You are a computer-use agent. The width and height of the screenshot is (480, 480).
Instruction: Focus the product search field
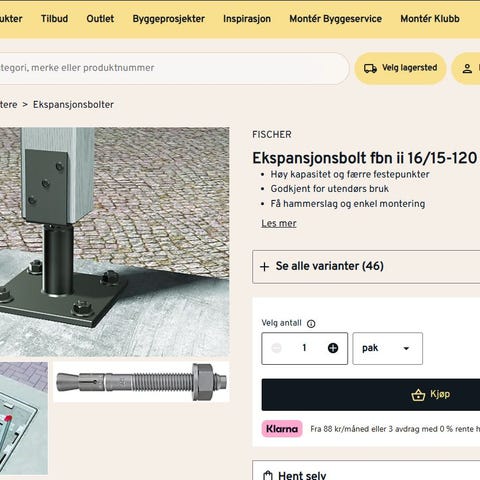click(x=173, y=68)
